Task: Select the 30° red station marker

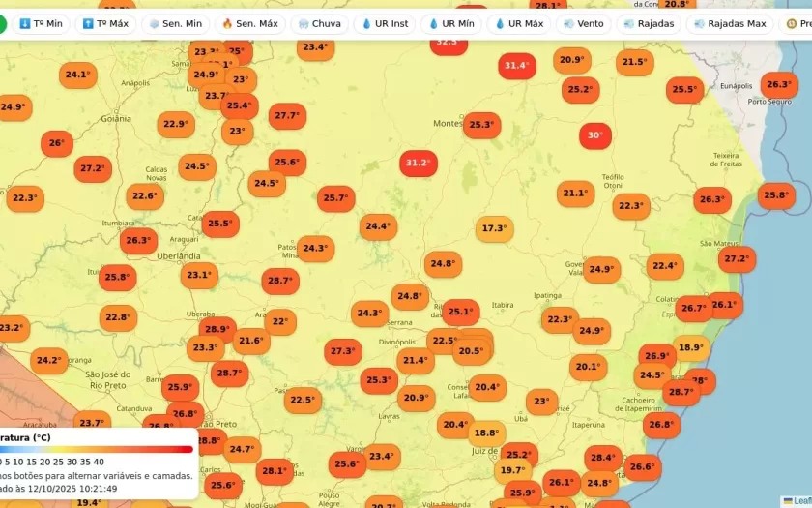Action: 595,135
